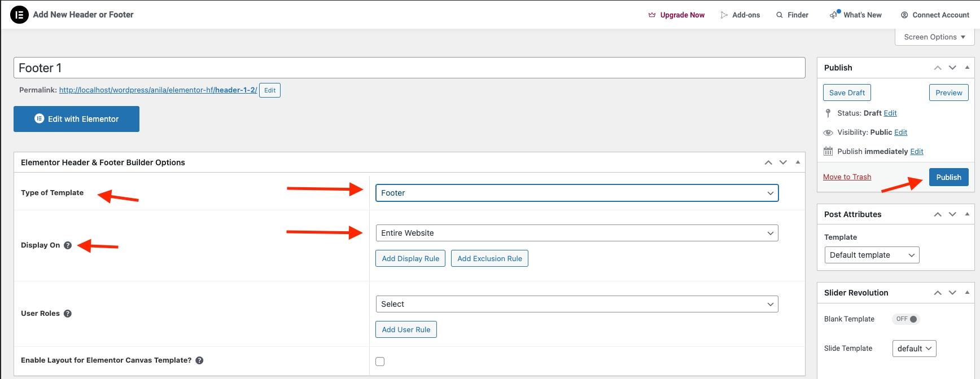Image resolution: width=980 pixels, height=379 pixels.
Task: Open the Finder search menu item
Action: [792, 15]
